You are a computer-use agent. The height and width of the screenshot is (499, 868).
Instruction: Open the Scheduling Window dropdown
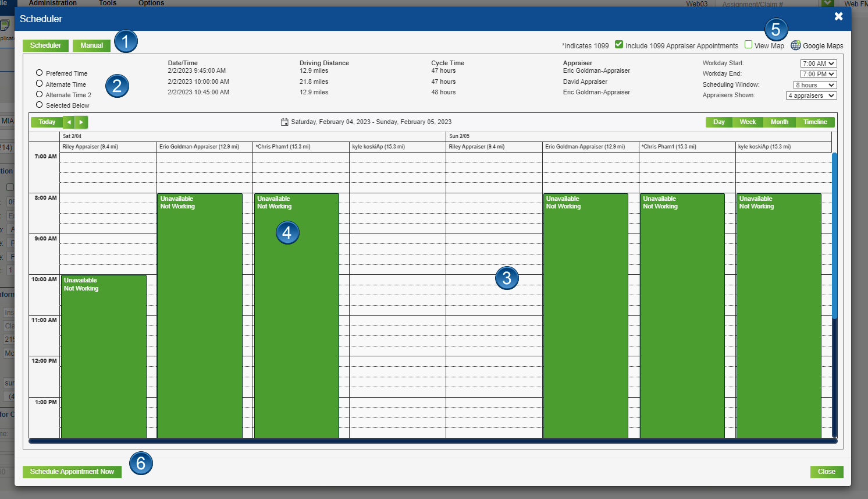pos(814,84)
